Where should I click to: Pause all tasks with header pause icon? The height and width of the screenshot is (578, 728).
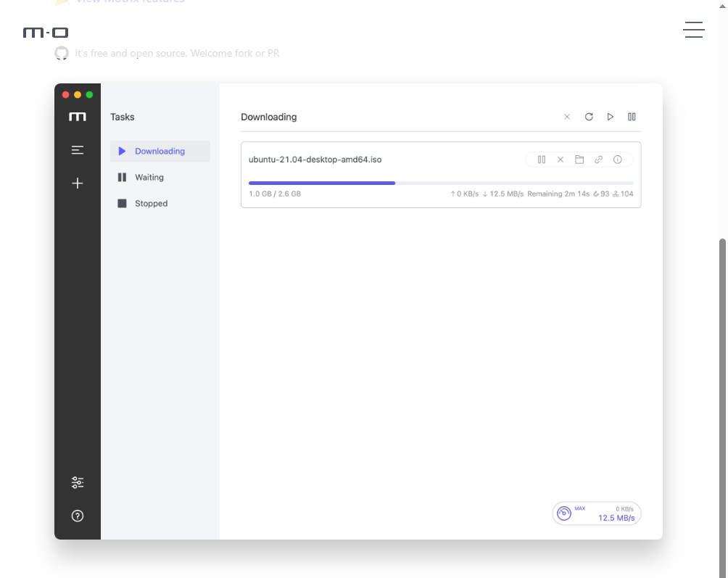pyautogui.click(x=632, y=117)
